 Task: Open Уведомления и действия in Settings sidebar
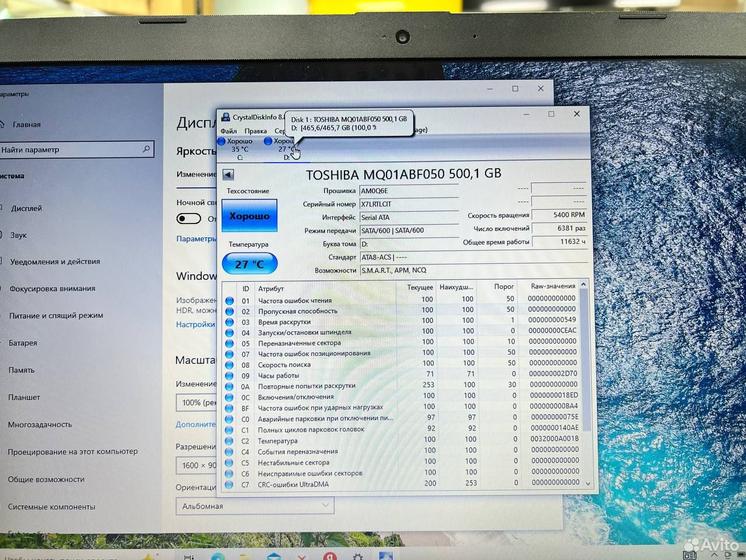pos(55,262)
